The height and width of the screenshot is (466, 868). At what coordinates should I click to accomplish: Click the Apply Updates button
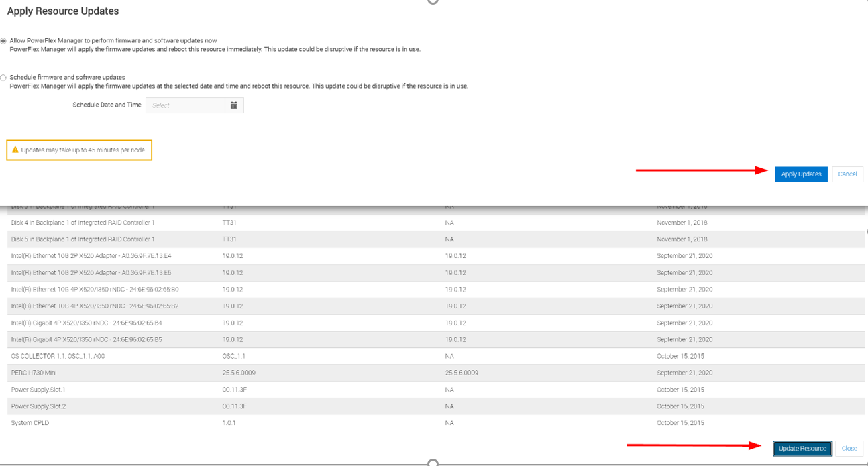click(x=801, y=174)
